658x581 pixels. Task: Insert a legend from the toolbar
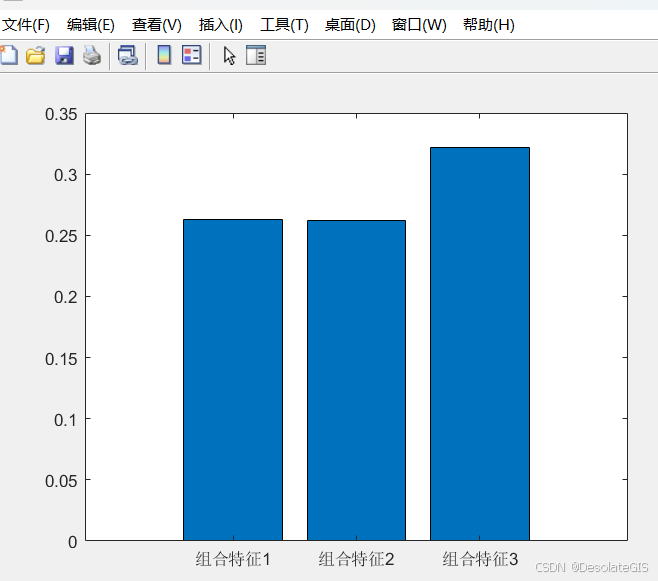[x=192, y=55]
